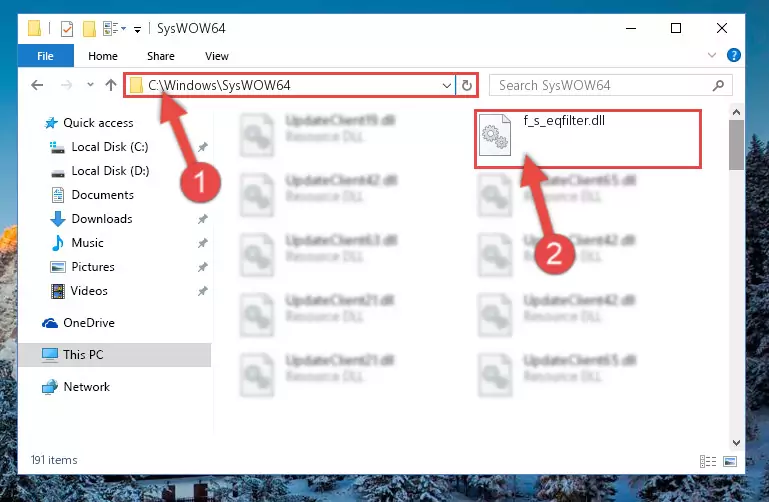Viewport: 769px width, 502px height.
Task: Click the Quick access star icon
Action: pyautogui.click(x=51, y=123)
